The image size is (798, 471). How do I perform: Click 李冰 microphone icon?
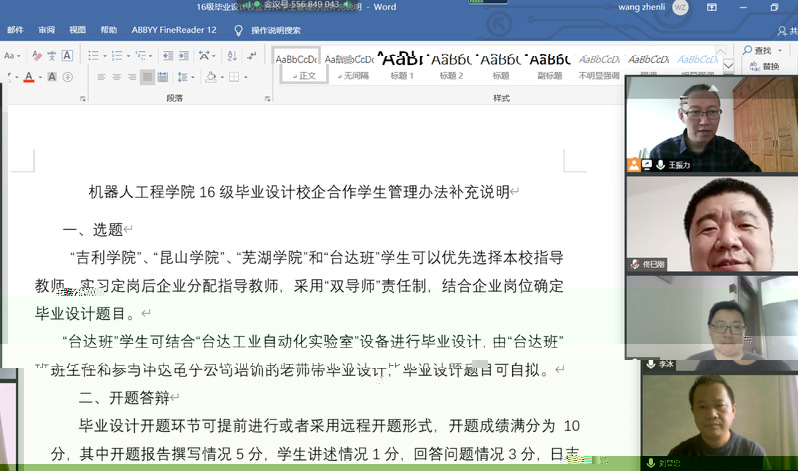click(x=650, y=364)
